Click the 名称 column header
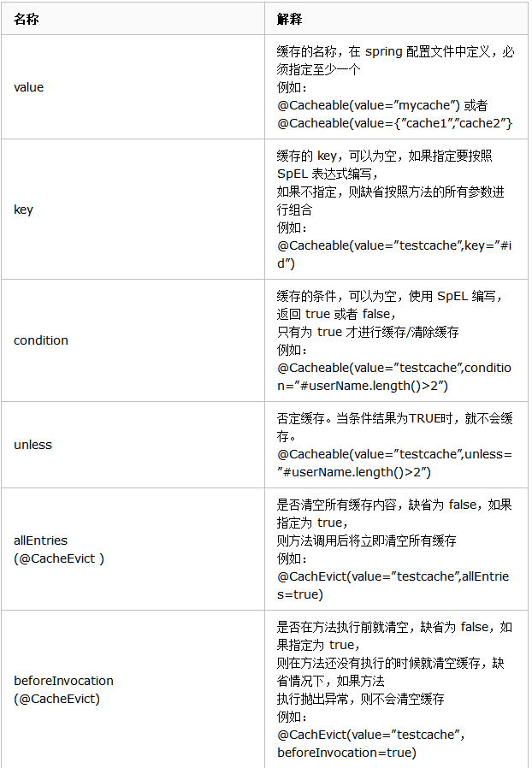This screenshot has width=532, height=768. click(26, 19)
